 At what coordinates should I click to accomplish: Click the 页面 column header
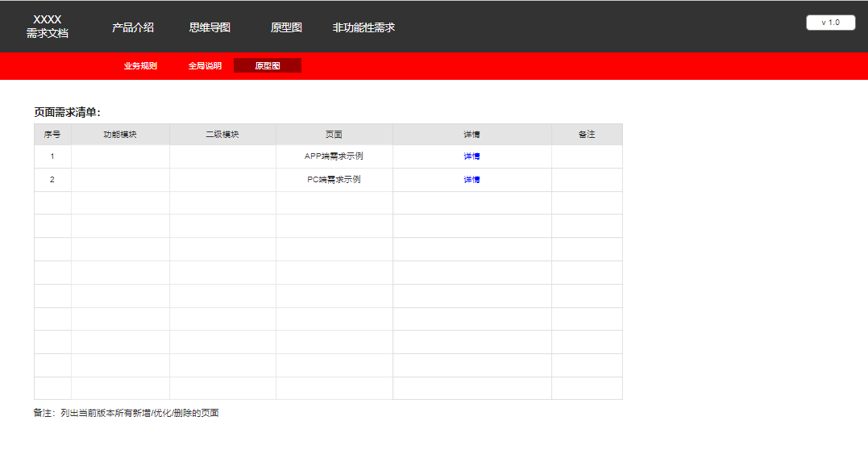[x=334, y=135]
